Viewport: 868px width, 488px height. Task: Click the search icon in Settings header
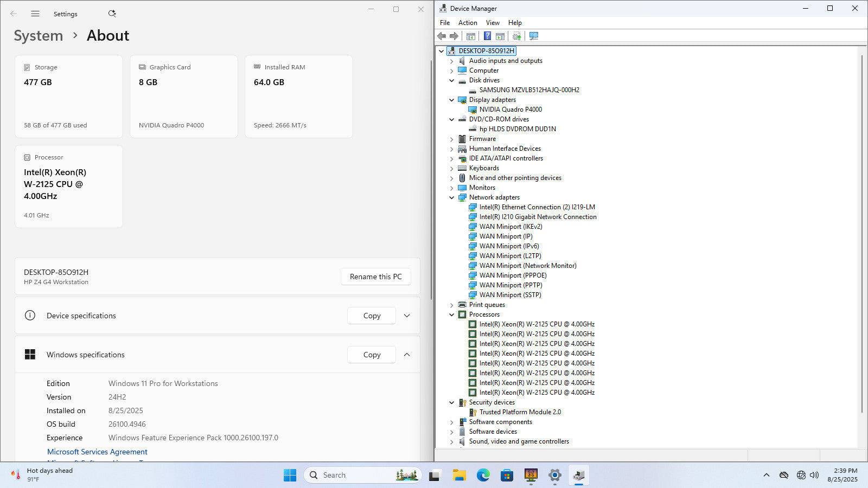[112, 14]
